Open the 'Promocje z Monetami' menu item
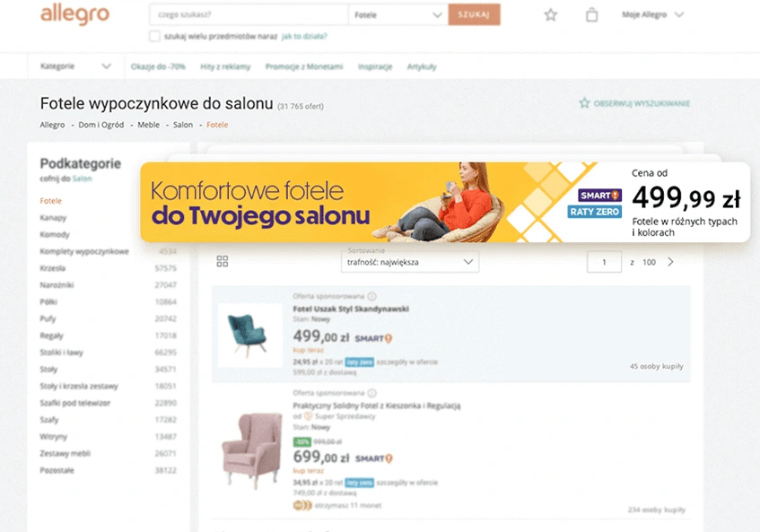Viewport: 760px width, 532px height. point(304,67)
